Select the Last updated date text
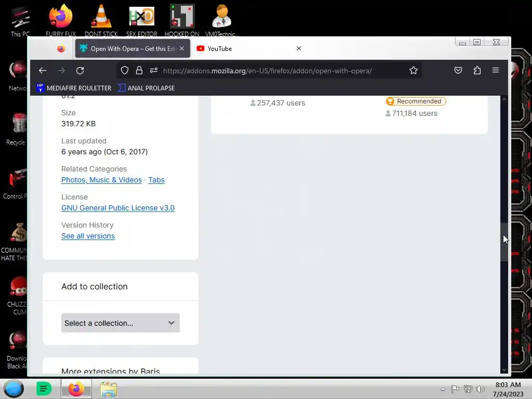532x399 pixels. click(104, 152)
